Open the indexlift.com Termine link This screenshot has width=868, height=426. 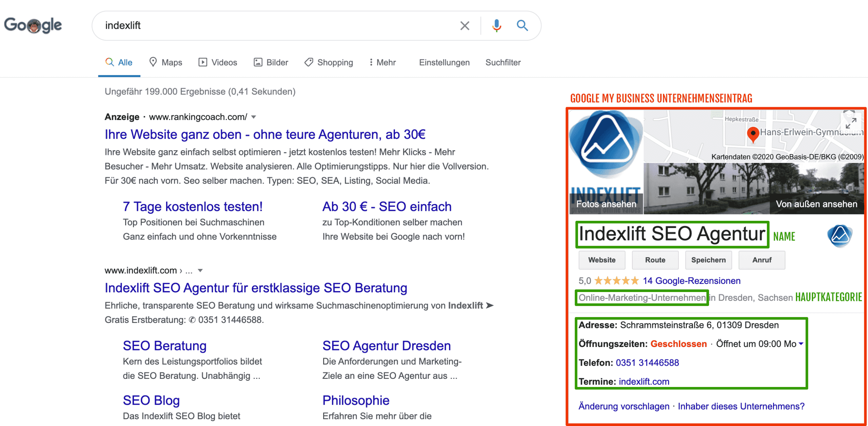click(x=644, y=382)
